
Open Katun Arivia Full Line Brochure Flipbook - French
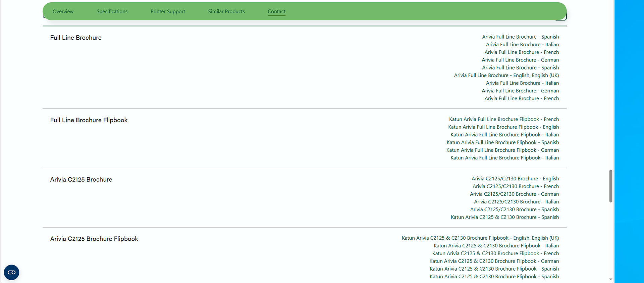click(x=504, y=119)
